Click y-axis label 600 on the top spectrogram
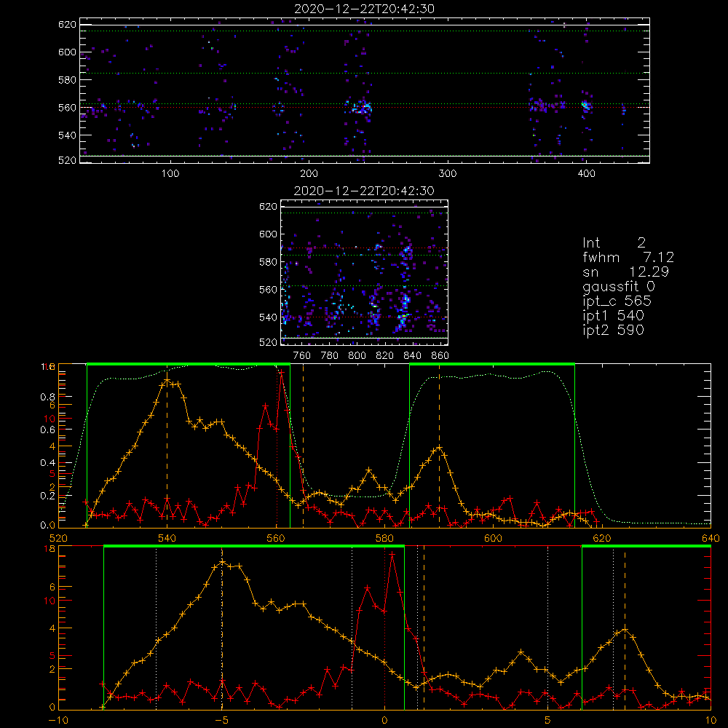 click(x=67, y=52)
